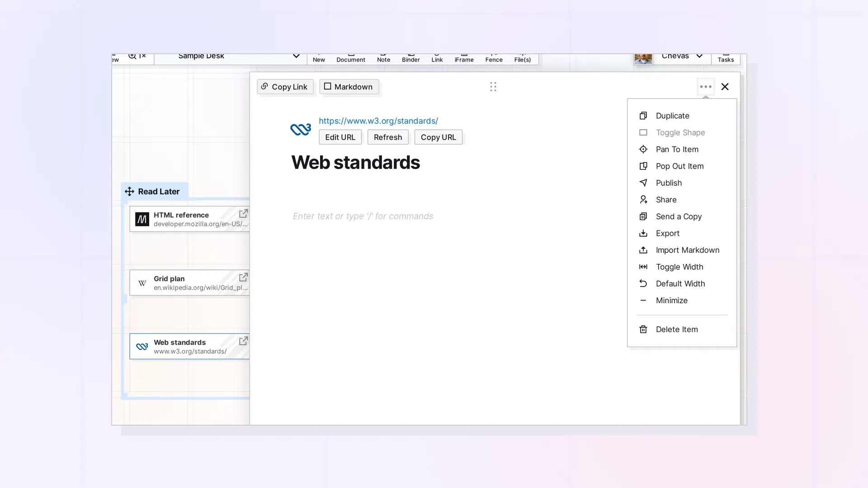Click Copy Link button

click(285, 87)
